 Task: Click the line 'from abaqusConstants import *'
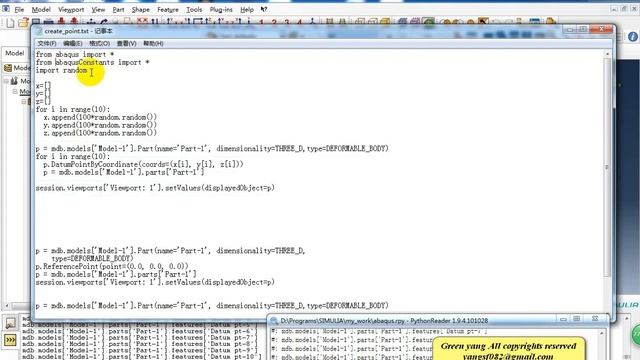[93, 62]
